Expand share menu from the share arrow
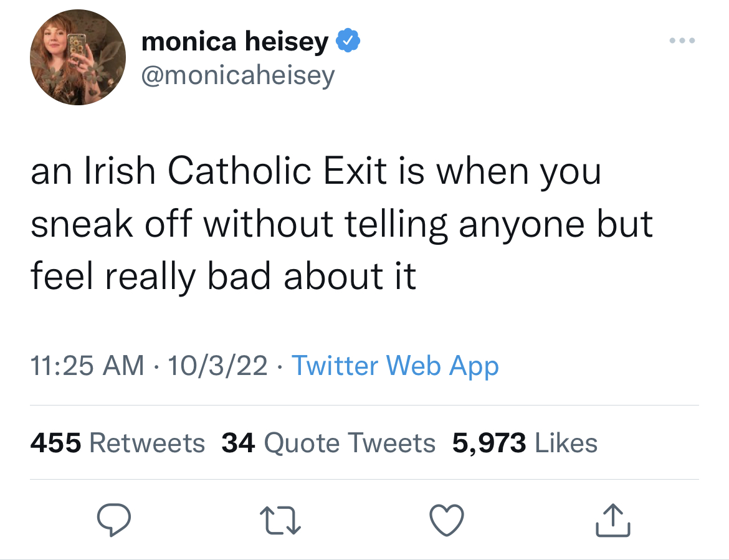The height and width of the screenshot is (560, 729). (x=612, y=520)
